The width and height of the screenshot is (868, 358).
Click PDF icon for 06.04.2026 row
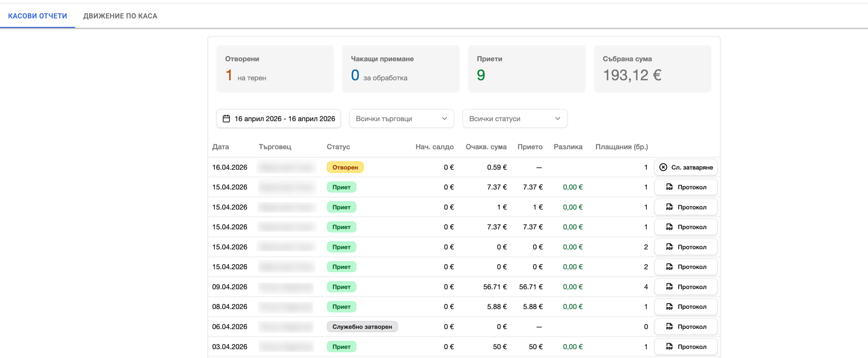[669, 327]
